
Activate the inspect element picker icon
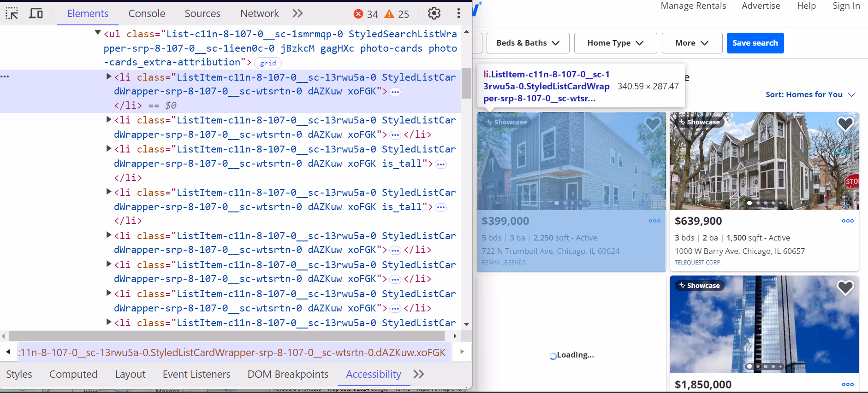[x=12, y=13]
